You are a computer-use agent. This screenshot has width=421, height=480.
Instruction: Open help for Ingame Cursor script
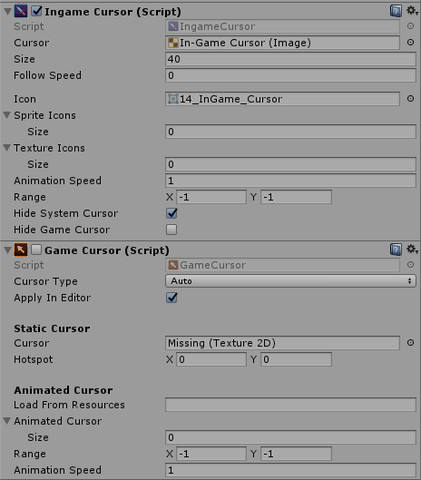tap(395, 11)
